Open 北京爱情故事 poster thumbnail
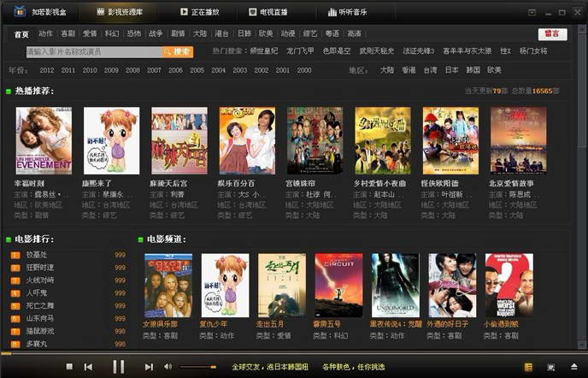The width and height of the screenshot is (588, 378). pyautogui.click(x=519, y=141)
